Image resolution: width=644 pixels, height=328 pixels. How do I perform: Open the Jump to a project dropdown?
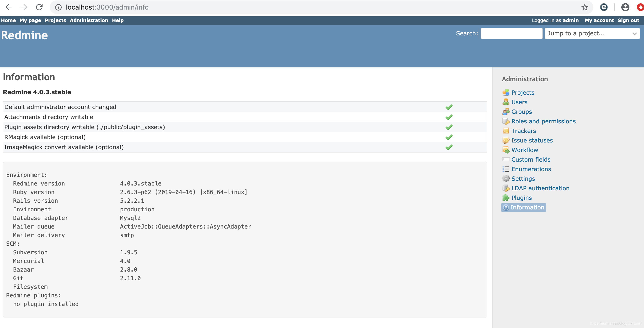click(592, 33)
